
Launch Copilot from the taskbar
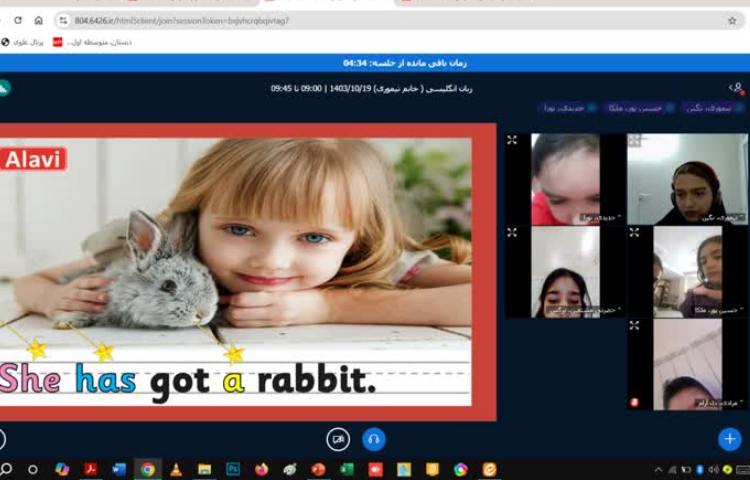pos(62,469)
